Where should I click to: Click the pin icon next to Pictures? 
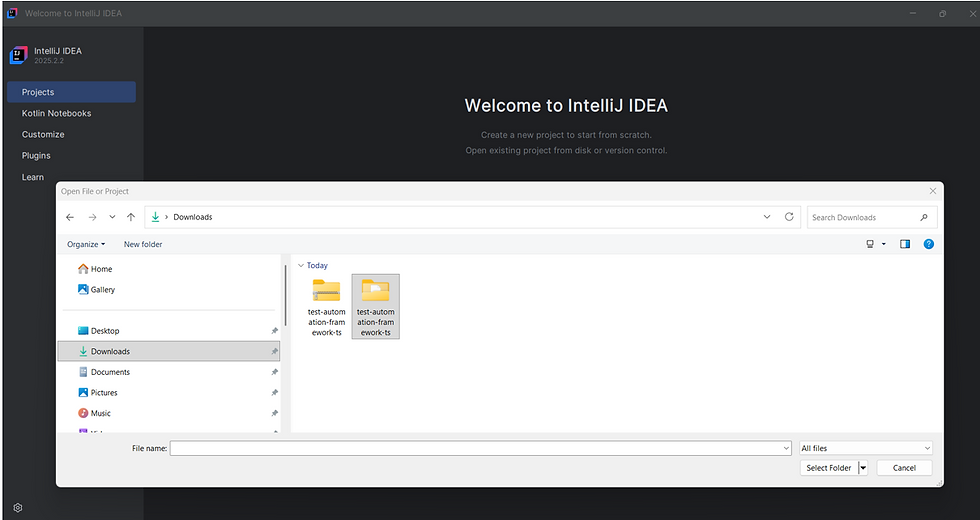pyautogui.click(x=274, y=392)
